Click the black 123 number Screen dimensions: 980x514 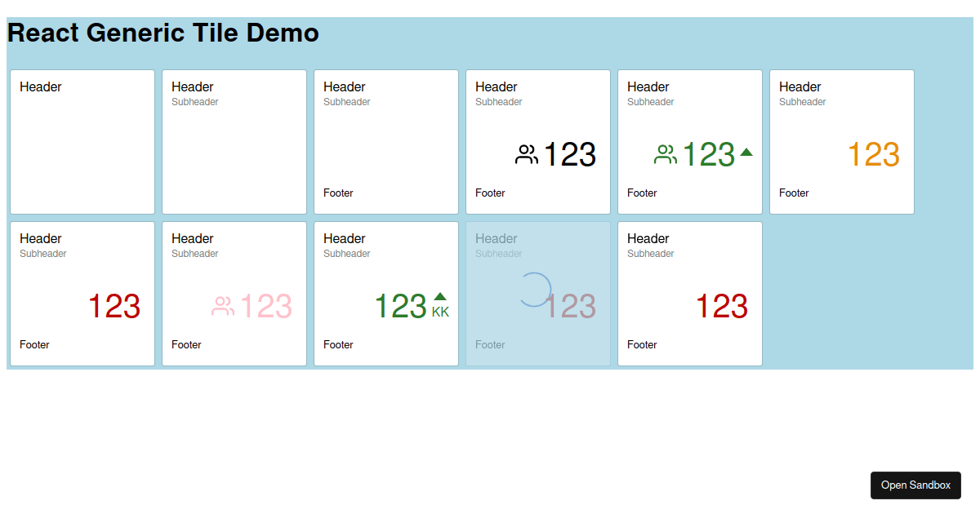click(x=569, y=154)
